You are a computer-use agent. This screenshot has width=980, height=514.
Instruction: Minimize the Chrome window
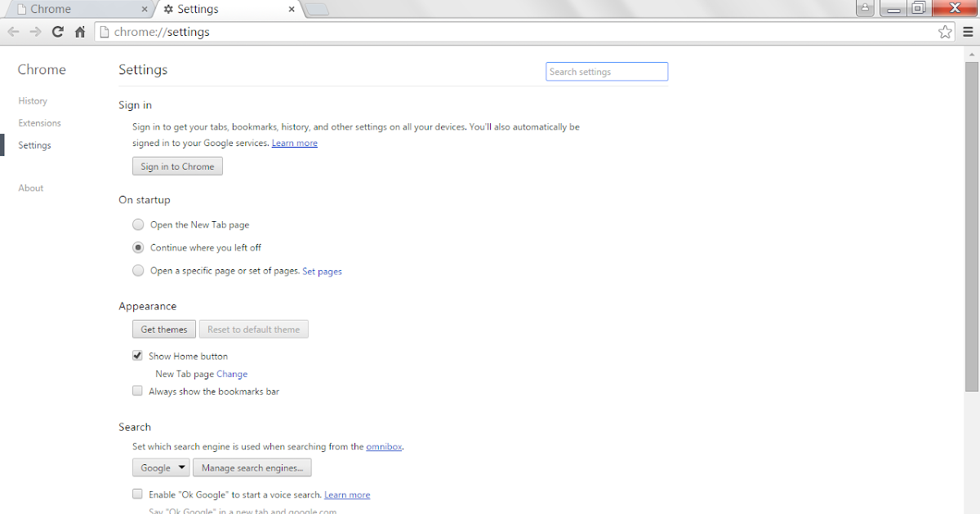[893, 8]
